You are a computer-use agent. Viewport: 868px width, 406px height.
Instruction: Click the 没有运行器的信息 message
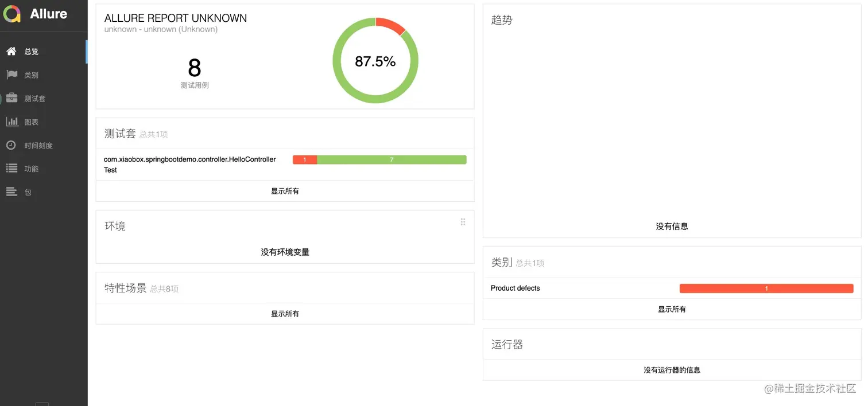[672, 370]
